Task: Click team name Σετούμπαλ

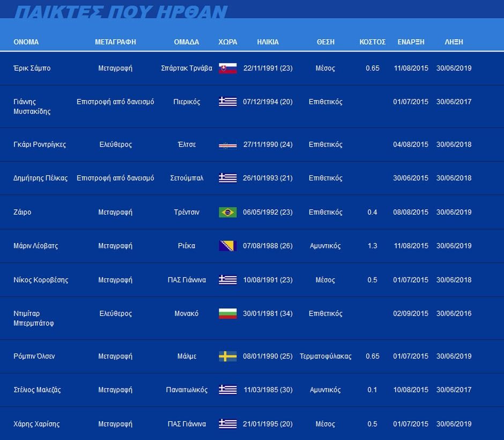Action: [187, 178]
